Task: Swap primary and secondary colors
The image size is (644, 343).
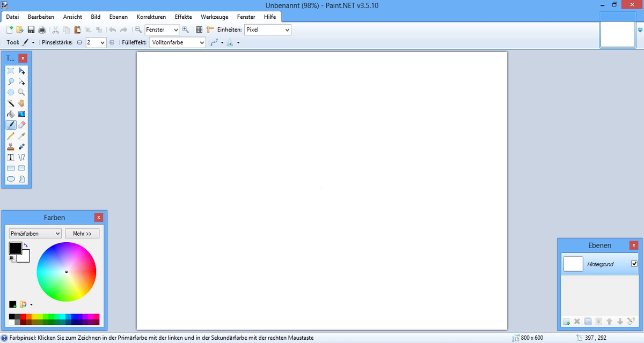Action: pyautogui.click(x=26, y=245)
